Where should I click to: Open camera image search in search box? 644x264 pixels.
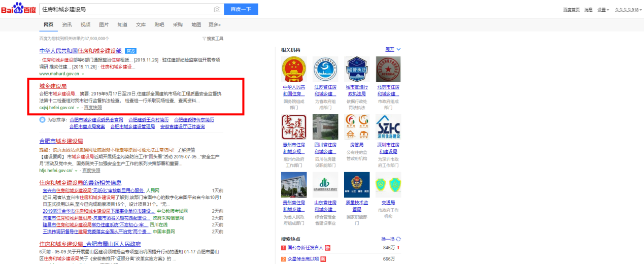(217, 9)
